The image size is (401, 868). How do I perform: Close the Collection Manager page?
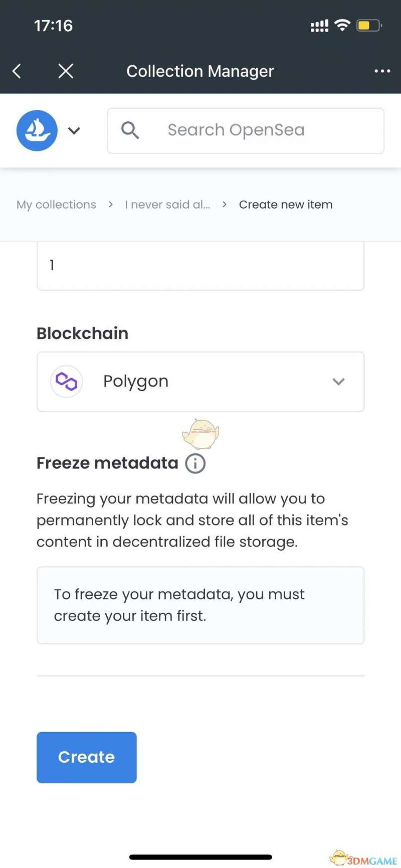pyautogui.click(x=66, y=71)
